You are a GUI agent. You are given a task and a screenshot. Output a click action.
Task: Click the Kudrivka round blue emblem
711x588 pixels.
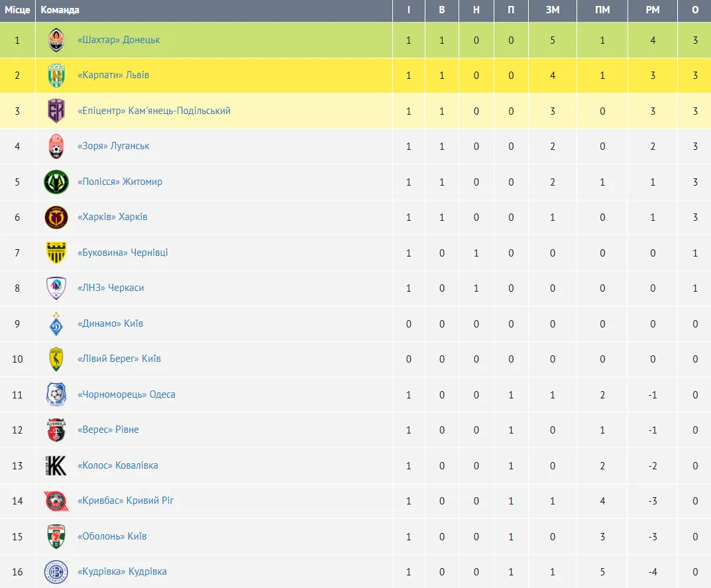[56, 572]
